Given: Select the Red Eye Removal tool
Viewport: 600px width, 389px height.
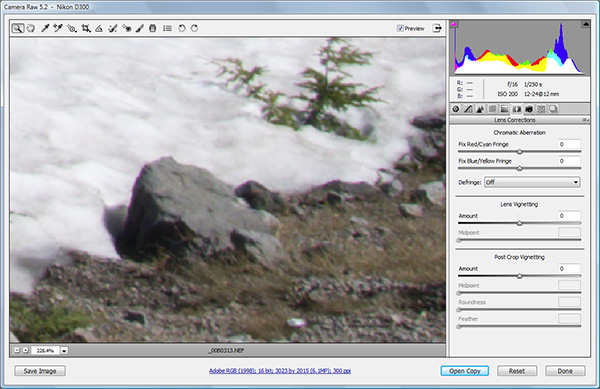Looking at the screenshot, I should click(x=126, y=28).
